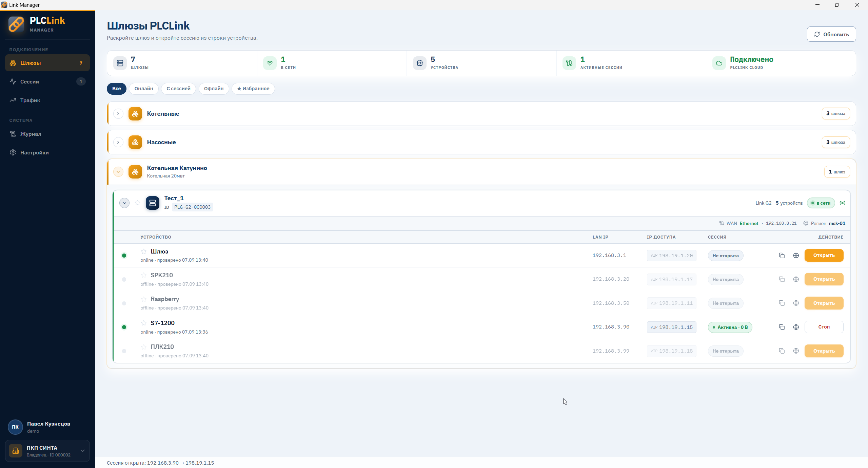Click the Котельные group icon

click(135, 114)
